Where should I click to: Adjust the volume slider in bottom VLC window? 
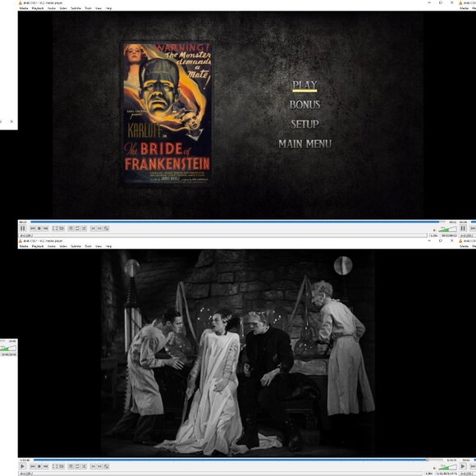click(447, 467)
